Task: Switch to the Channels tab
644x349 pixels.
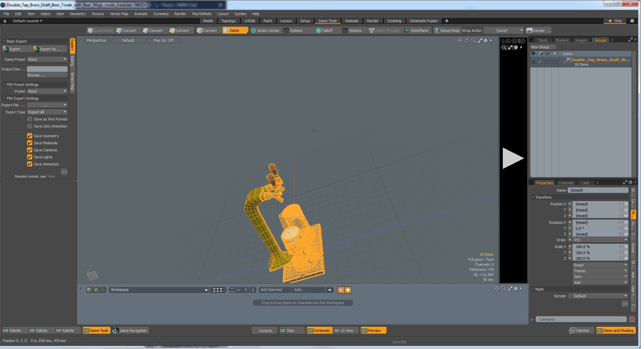Action: (566, 183)
